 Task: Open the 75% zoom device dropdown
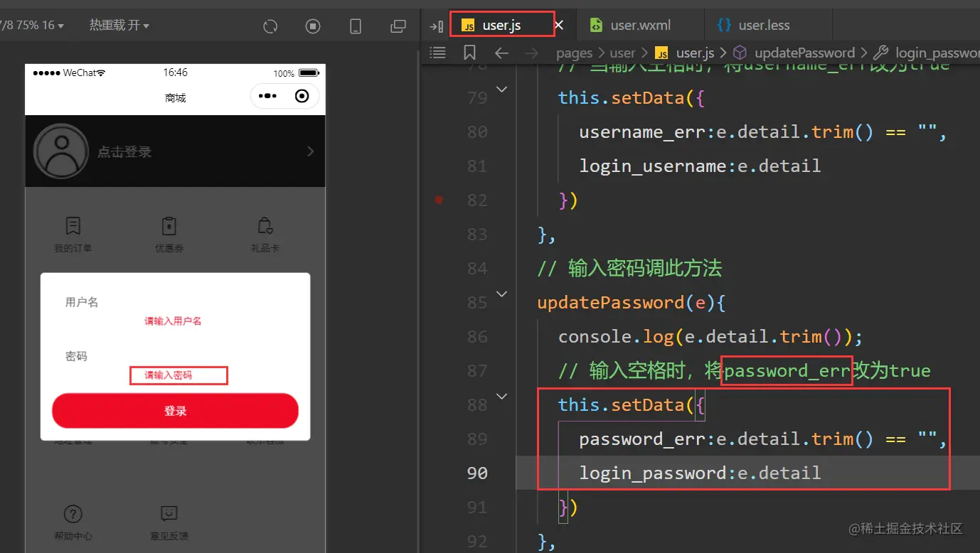tap(32, 26)
